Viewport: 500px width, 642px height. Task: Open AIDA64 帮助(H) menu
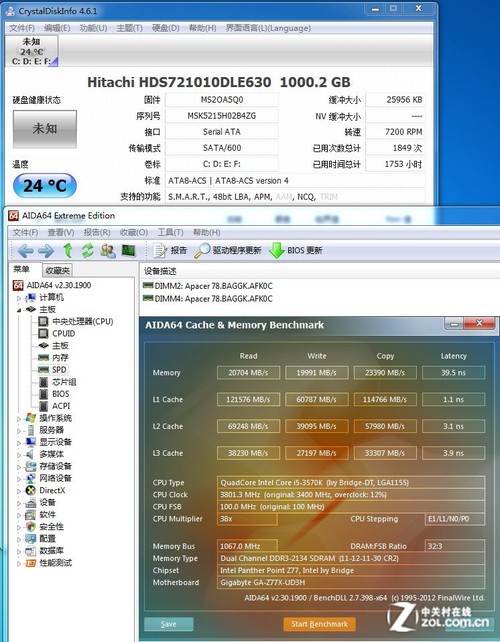point(207,233)
